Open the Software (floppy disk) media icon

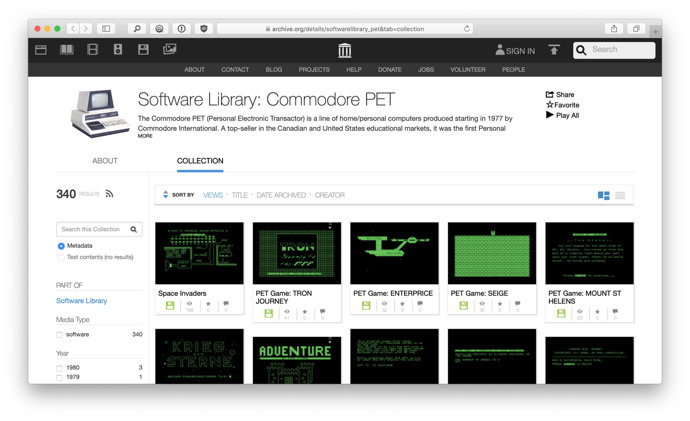point(143,49)
